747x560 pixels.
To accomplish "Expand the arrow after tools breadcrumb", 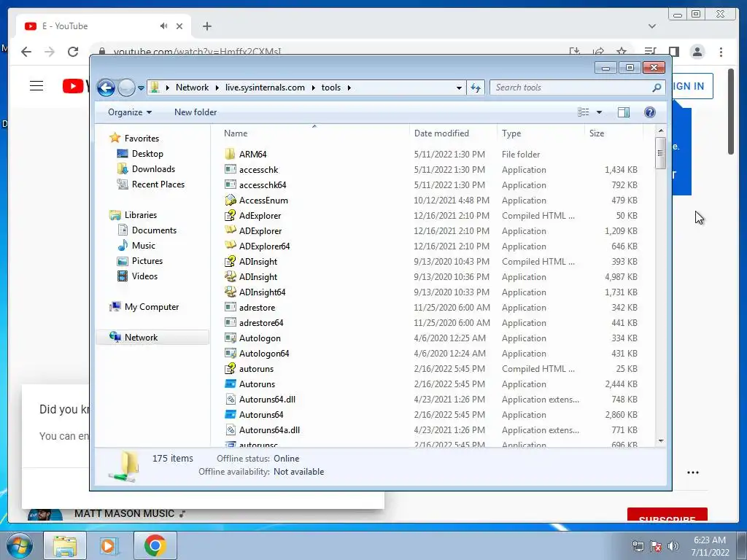I will pos(349,87).
